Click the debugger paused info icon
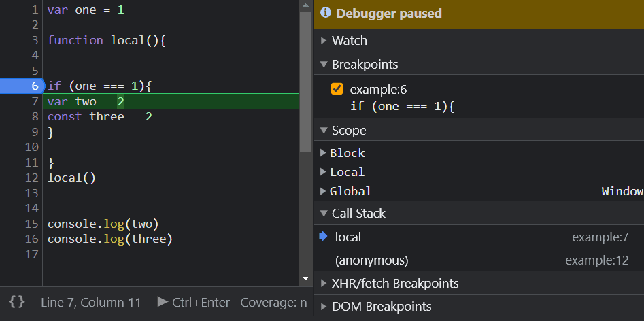644x321 pixels. (325, 13)
